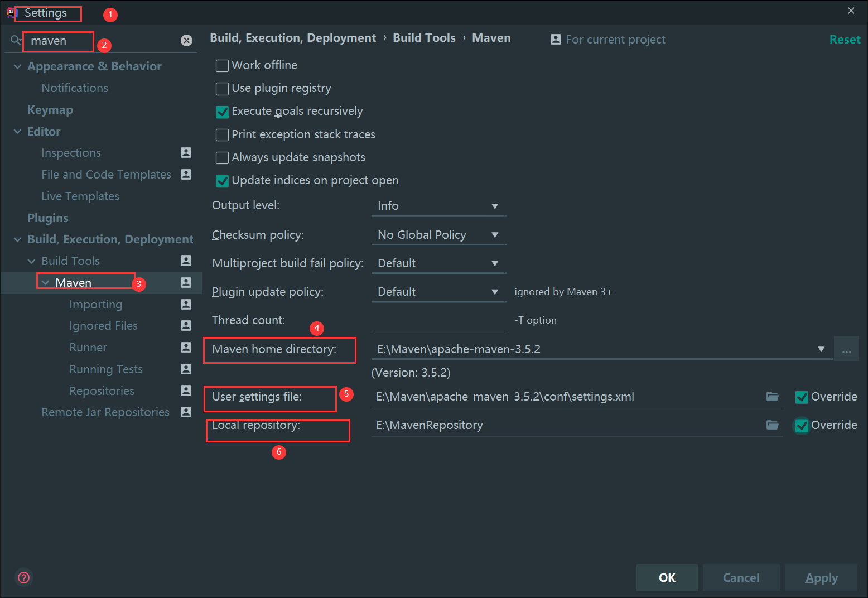
Task: Click the Apply button
Action: (821, 578)
